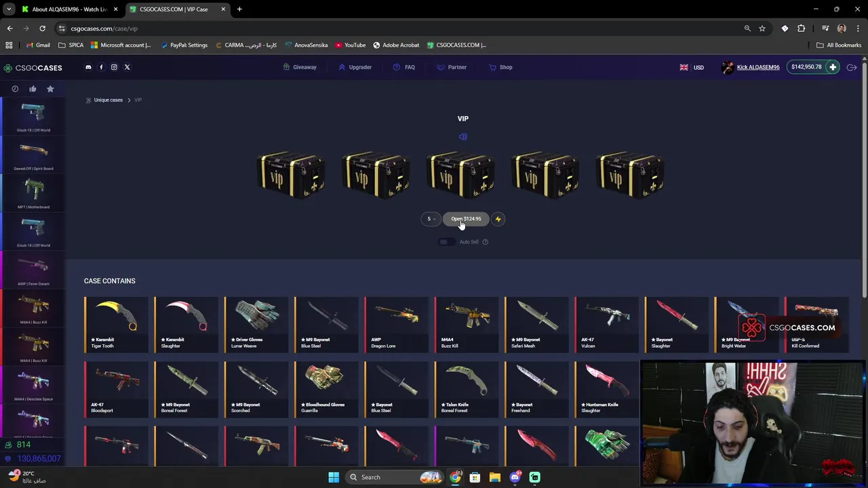Open the USD currency selector
The width and height of the screenshot is (868, 488).
[x=692, y=67]
